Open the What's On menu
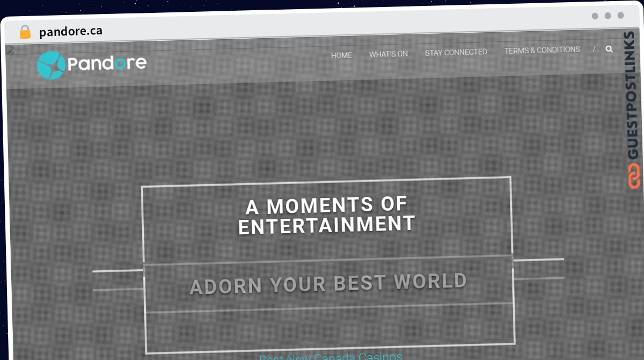This screenshot has height=360, width=644. point(389,54)
